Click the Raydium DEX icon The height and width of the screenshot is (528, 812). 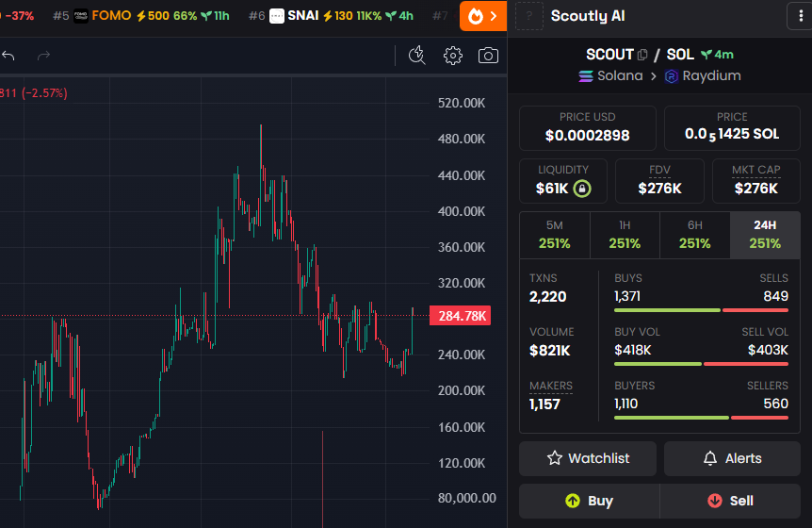click(x=671, y=76)
